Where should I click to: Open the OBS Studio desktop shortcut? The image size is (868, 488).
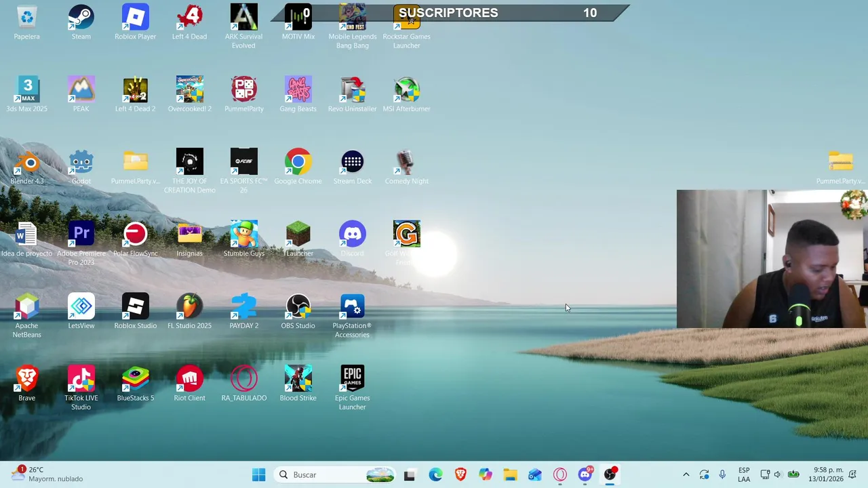click(298, 311)
